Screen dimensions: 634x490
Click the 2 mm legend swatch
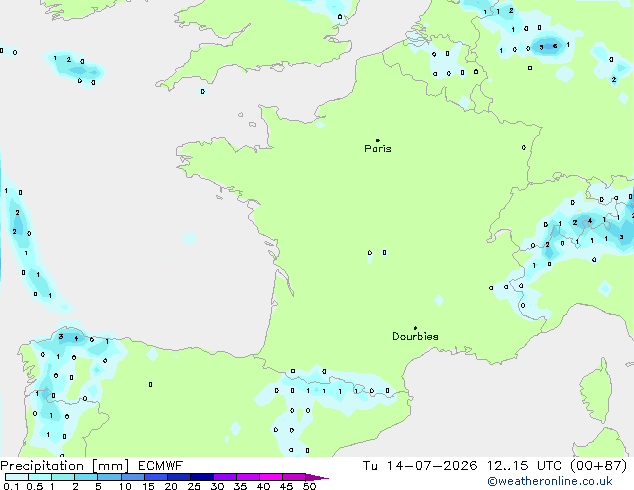(86, 477)
